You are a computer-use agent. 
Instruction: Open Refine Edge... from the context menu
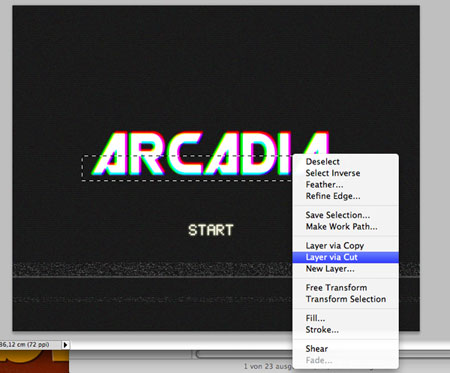[345, 196]
